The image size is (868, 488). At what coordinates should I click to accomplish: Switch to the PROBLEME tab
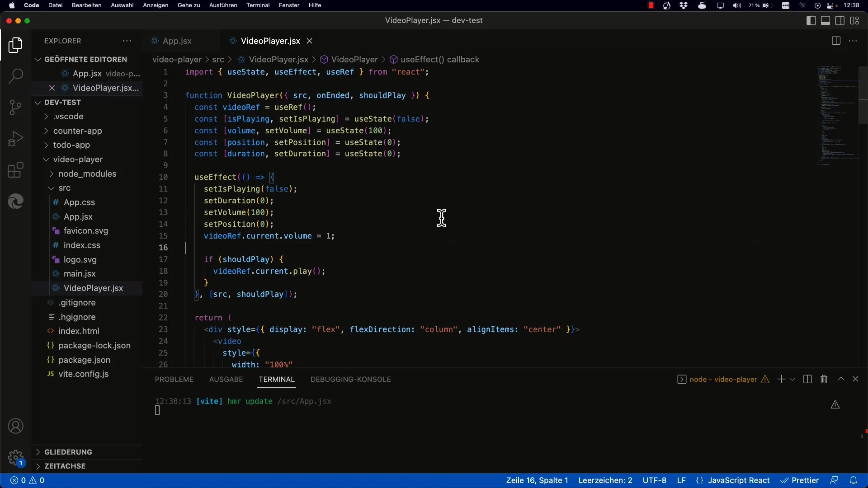[x=174, y=379]
